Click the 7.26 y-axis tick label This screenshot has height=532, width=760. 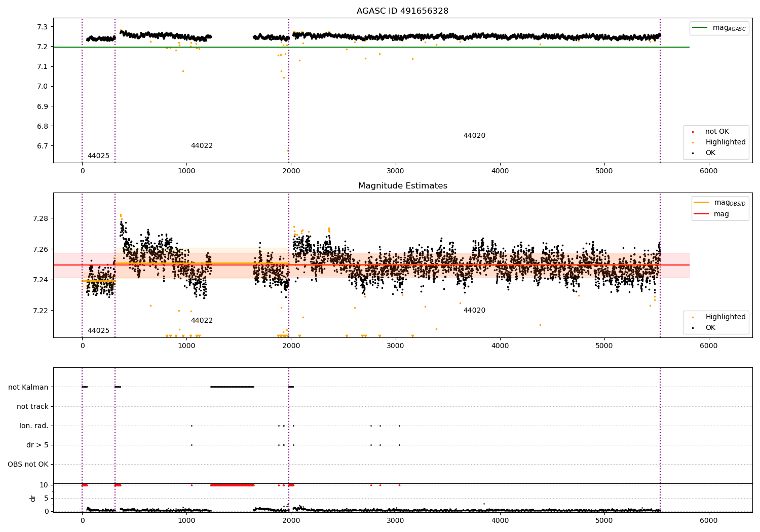pyautogui.click(x=41, y=249)
